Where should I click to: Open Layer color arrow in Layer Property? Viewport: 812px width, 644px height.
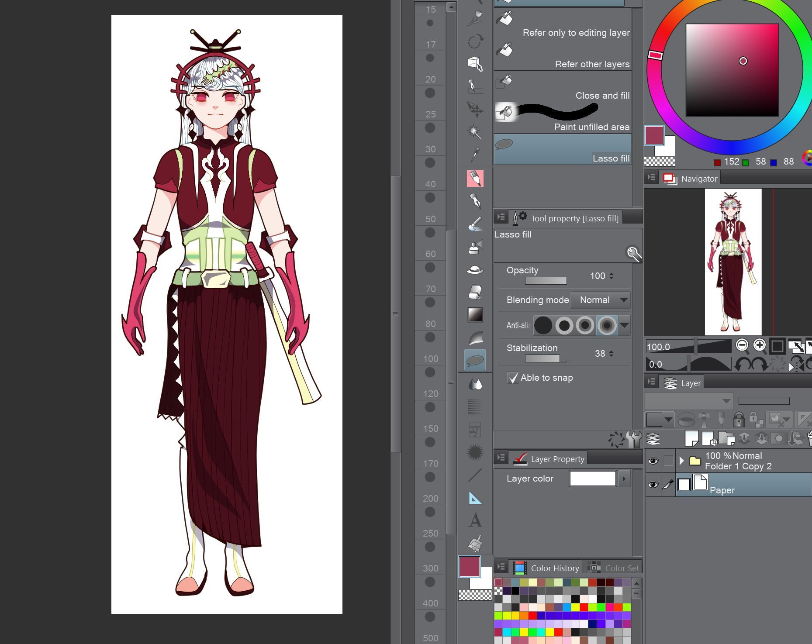(x=624, y=479)
